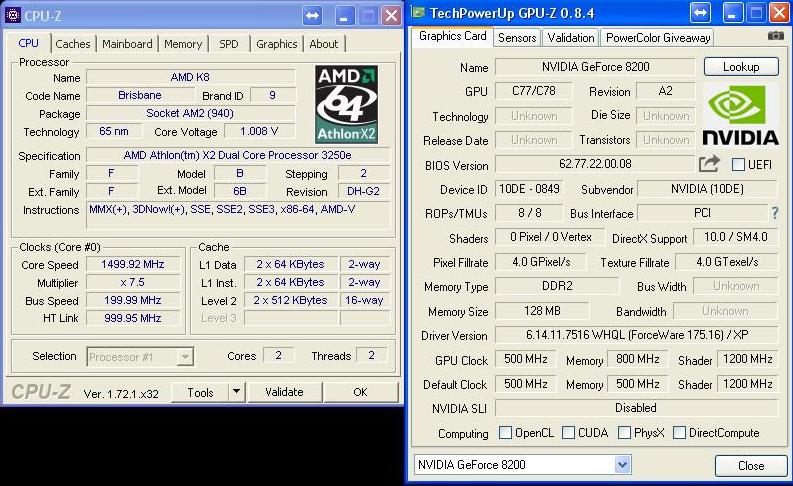Click the NVIDIA SLI value Disabled
The height and width of the screenshot is (486, 793).
pos(636,408)
